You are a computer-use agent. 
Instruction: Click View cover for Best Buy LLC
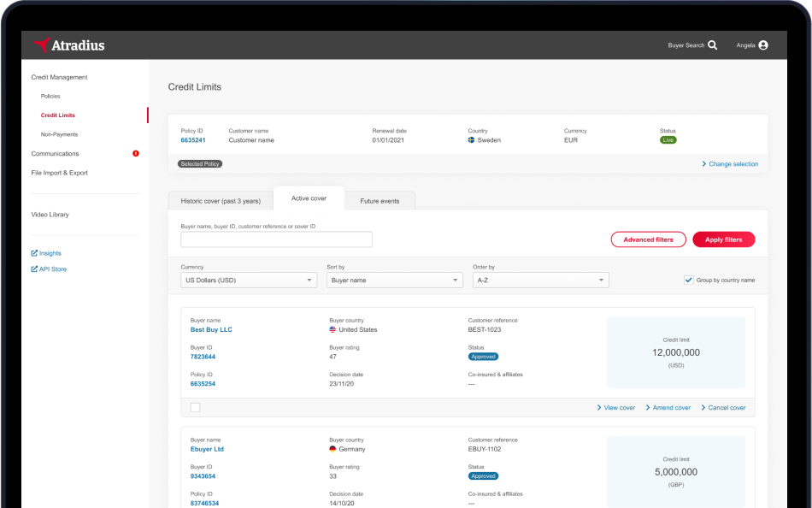pyautogui.click(x=616, y=407)
